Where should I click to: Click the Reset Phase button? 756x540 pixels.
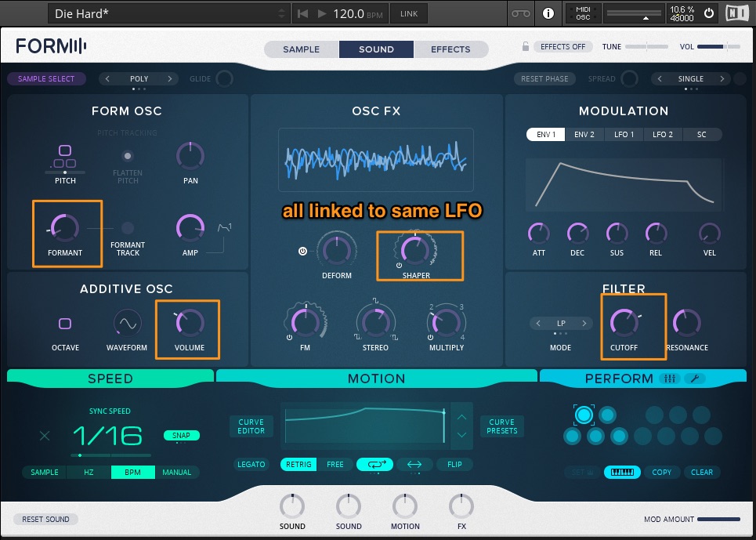(544, 78)
